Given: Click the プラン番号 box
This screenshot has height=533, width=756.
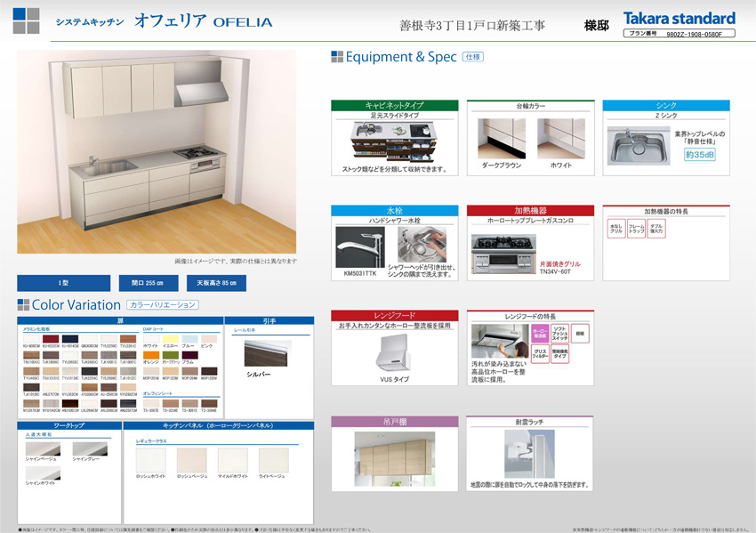Looking at the screenshot, I should 679,33.
